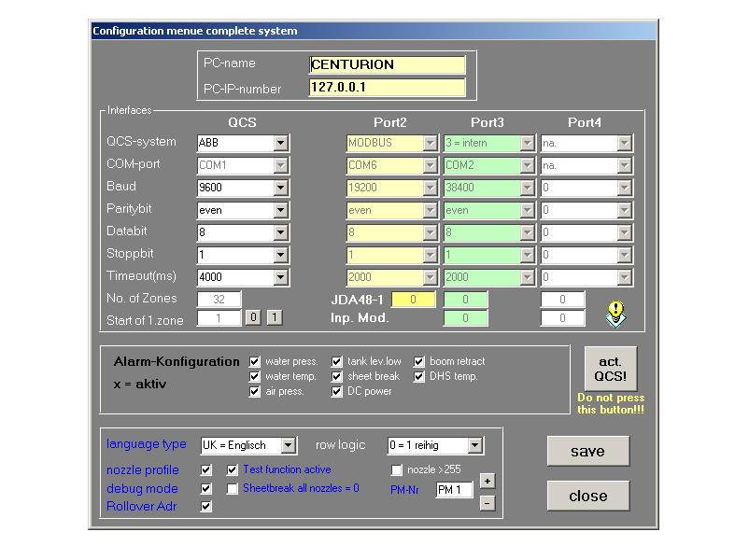Click the close button

pyautogui.click(x=587, y=496)
